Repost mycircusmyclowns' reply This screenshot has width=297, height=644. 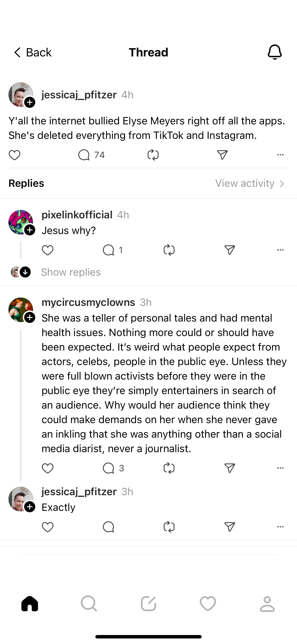click(169, 468)
